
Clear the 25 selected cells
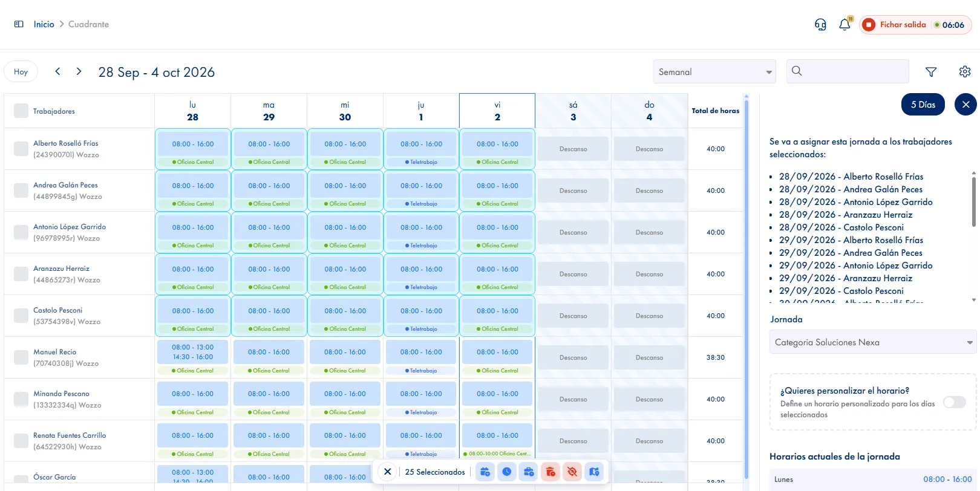point(388,472)
